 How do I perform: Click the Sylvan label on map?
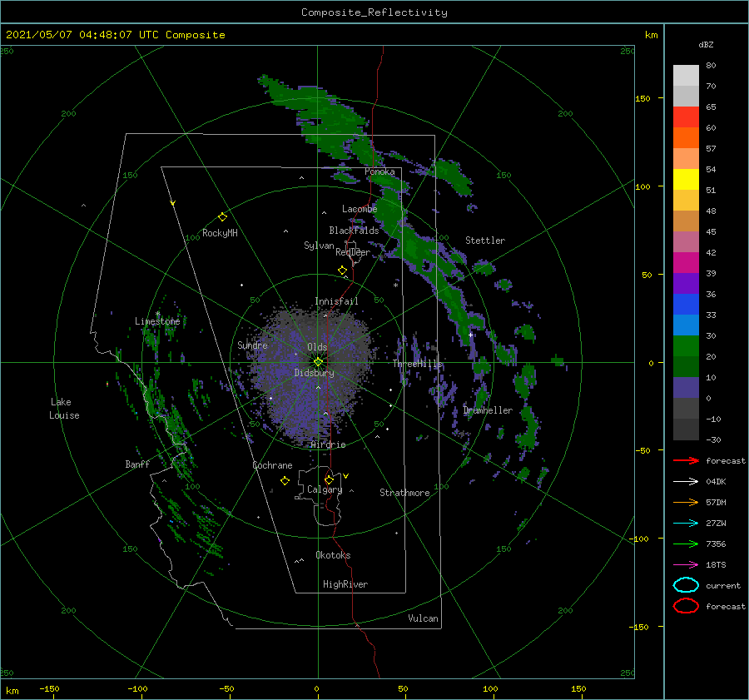(x=319, y=246)
